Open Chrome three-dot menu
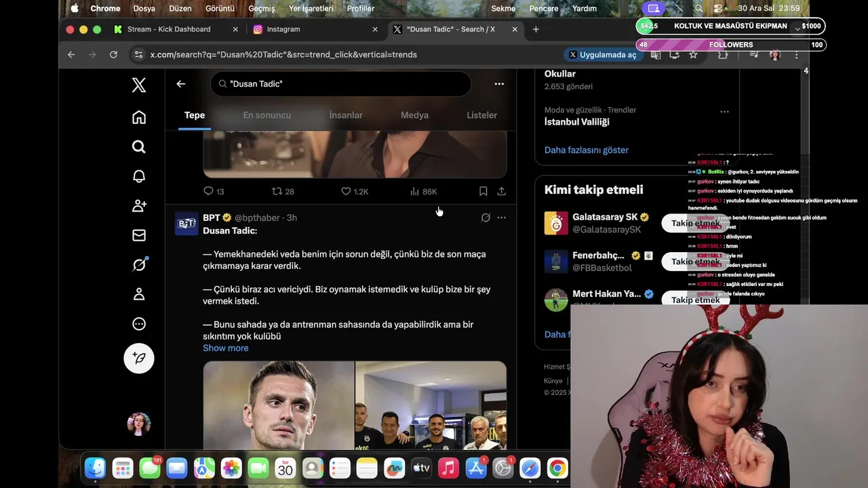This screenshot has width=868, height=488. click(796, 55)
